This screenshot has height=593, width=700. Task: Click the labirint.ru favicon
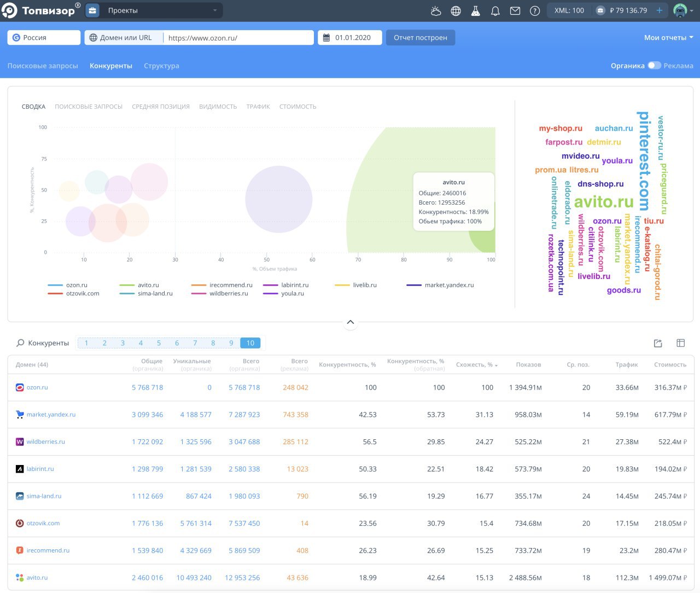click(20, 469)
